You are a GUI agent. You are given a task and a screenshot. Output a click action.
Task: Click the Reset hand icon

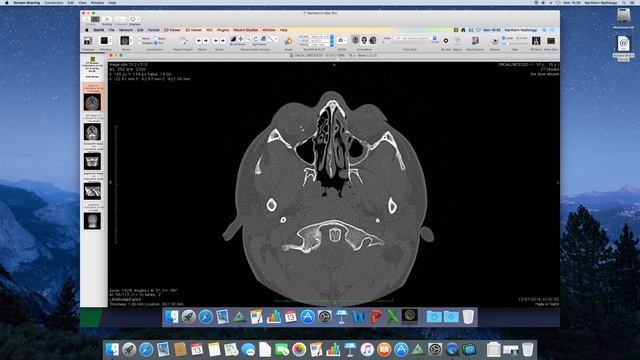coord(289,41)
